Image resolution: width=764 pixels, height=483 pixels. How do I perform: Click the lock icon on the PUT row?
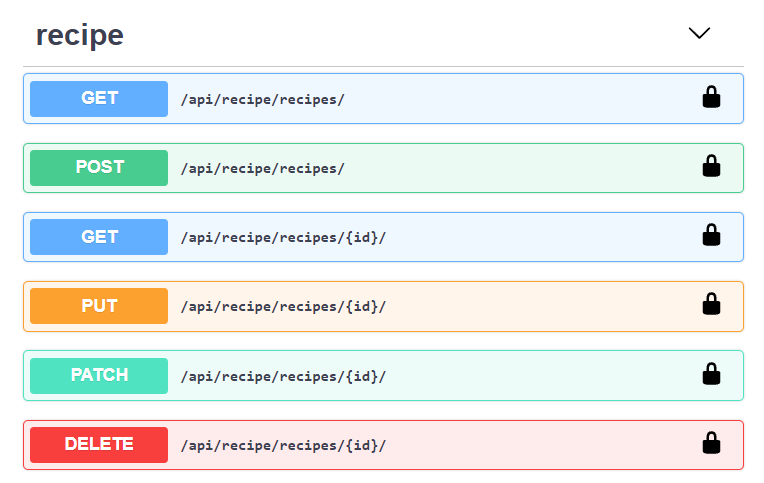711,304
